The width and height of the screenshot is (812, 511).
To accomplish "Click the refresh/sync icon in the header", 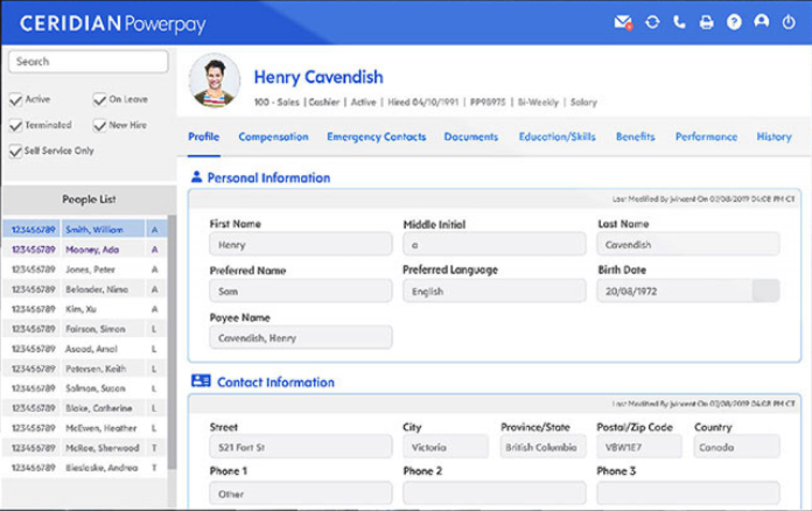I will coord(652,23).
